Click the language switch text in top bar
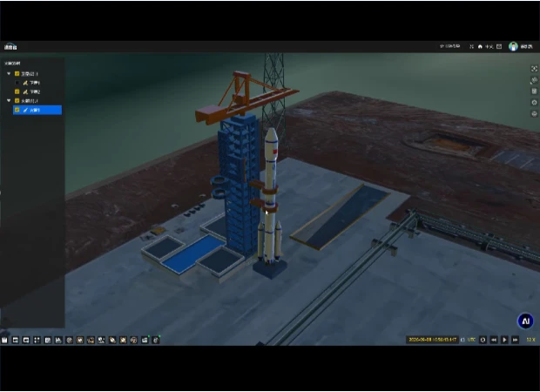This screenshot has height=392, width=540. [x=489, y=46]
